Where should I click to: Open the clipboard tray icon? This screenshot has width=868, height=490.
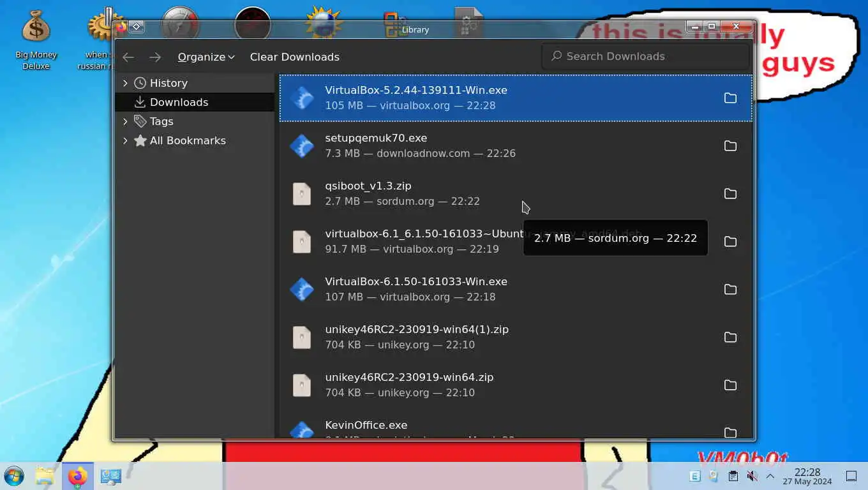[733, 476]
